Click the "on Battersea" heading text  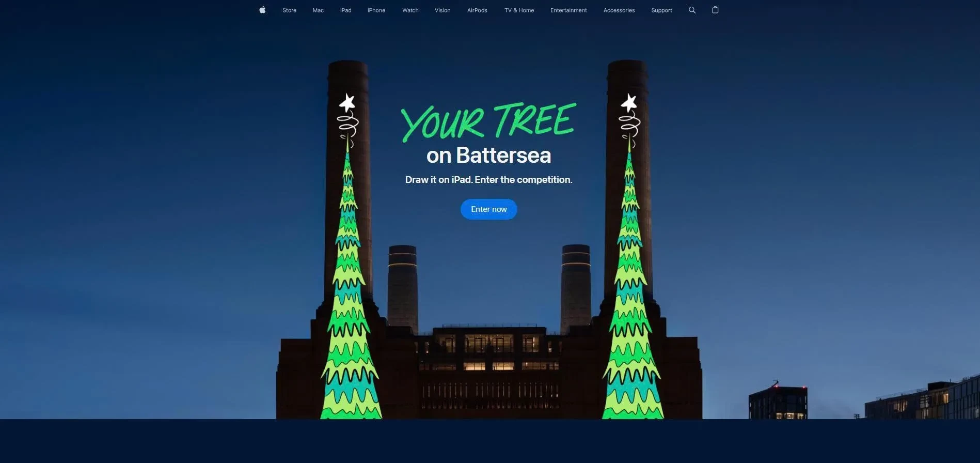(488, 156)
